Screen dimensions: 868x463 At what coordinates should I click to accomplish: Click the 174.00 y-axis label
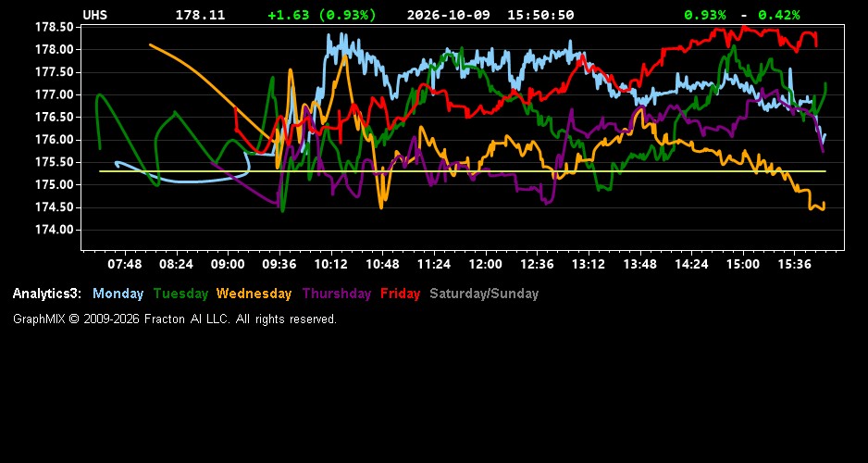(x=55, y=230)
